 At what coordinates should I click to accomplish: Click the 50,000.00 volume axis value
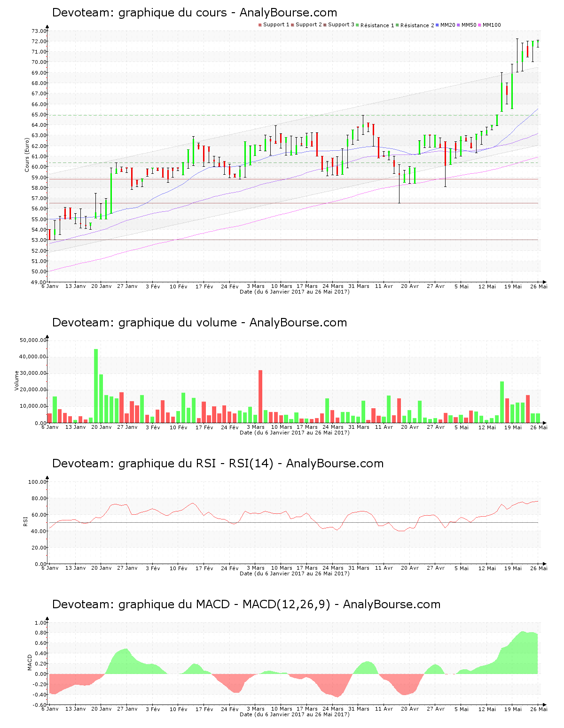[x=33, y=340]
